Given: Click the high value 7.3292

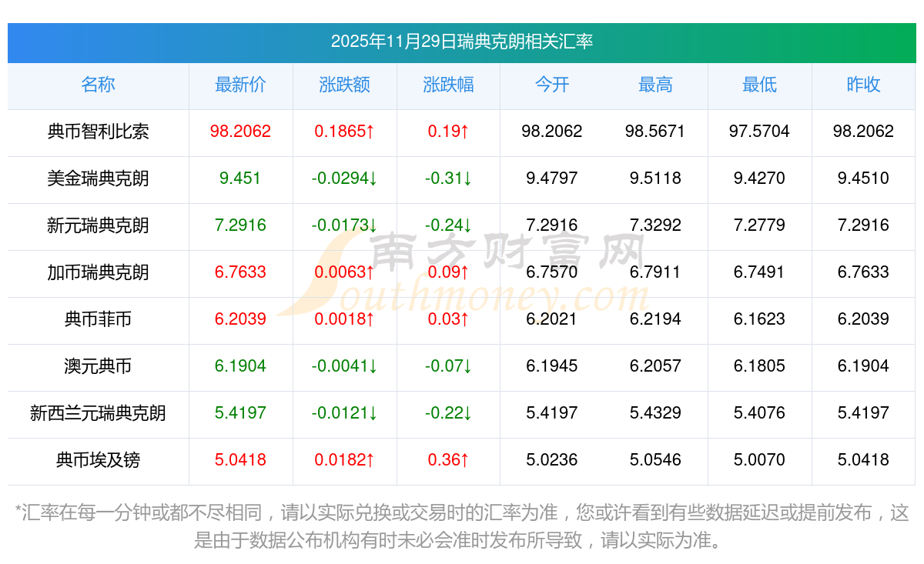Looking at the screenshot, I should [655, 225].
